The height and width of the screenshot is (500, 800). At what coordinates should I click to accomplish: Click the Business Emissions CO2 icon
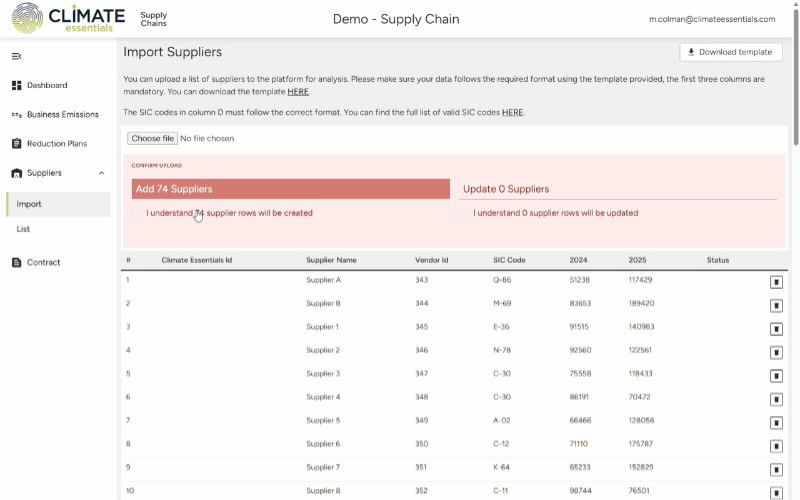click(x=16, y=115)
